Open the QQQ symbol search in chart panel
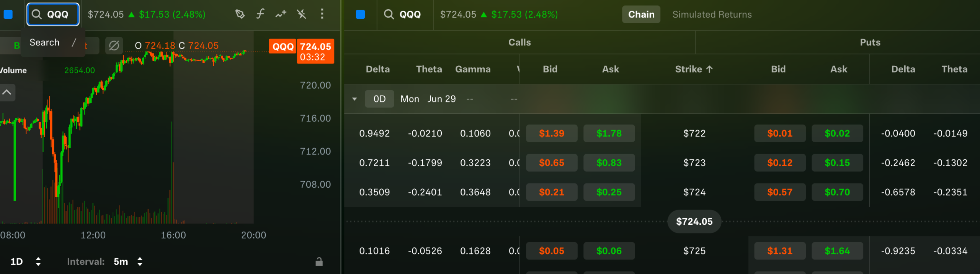The width and height of the screenshot is (980, 274). coord(53,15)
